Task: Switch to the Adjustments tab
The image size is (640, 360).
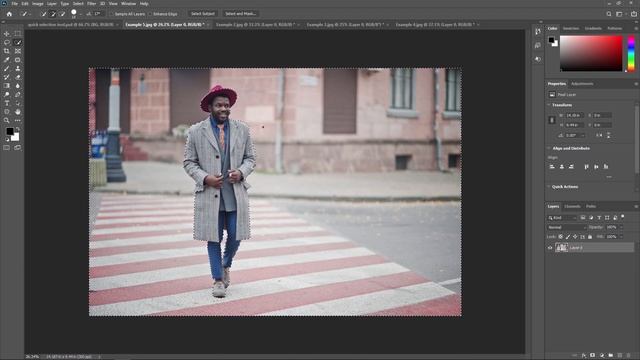Action: [x=582, y=84]
